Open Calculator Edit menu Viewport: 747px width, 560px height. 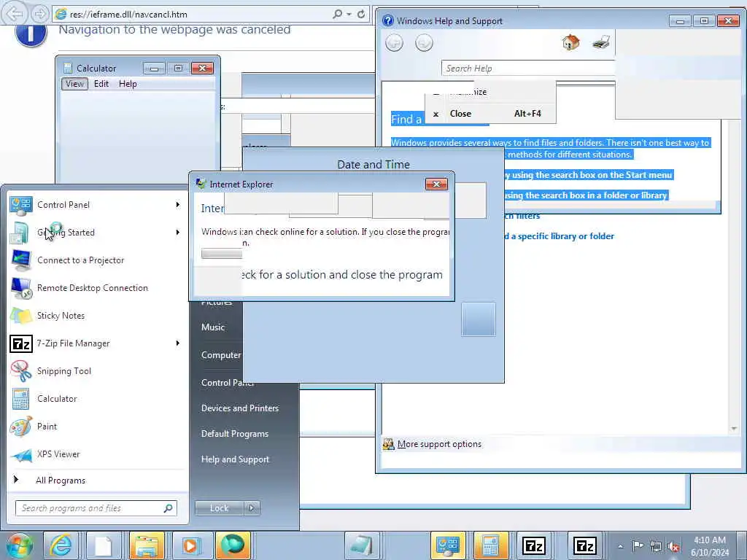[x=101, y=84]
